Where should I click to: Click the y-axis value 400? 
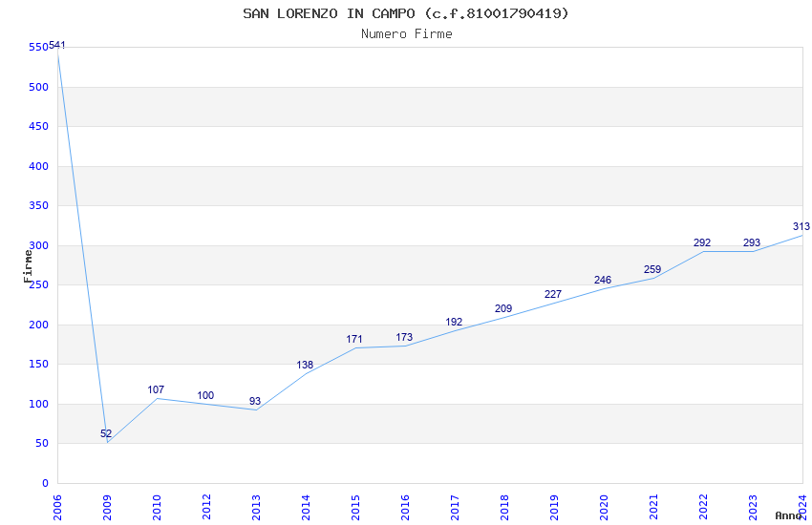(38, 166)
